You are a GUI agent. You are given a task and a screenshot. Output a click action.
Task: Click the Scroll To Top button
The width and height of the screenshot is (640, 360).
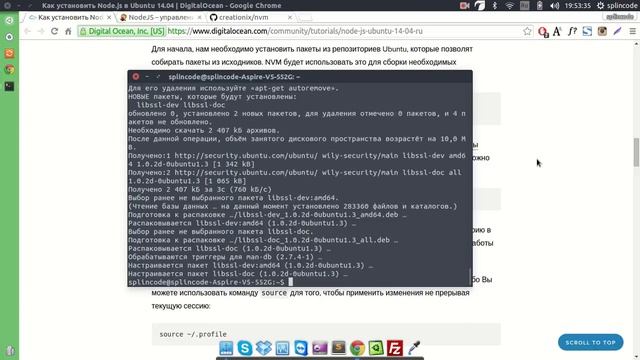click(590, 342)
